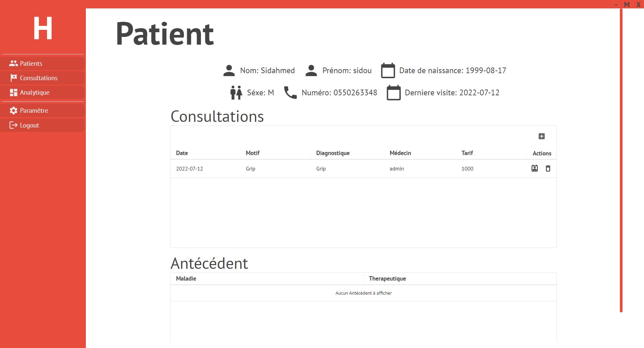644x348 pixels.
Task: Go to the Analytique section
Action: coord(42,92)
